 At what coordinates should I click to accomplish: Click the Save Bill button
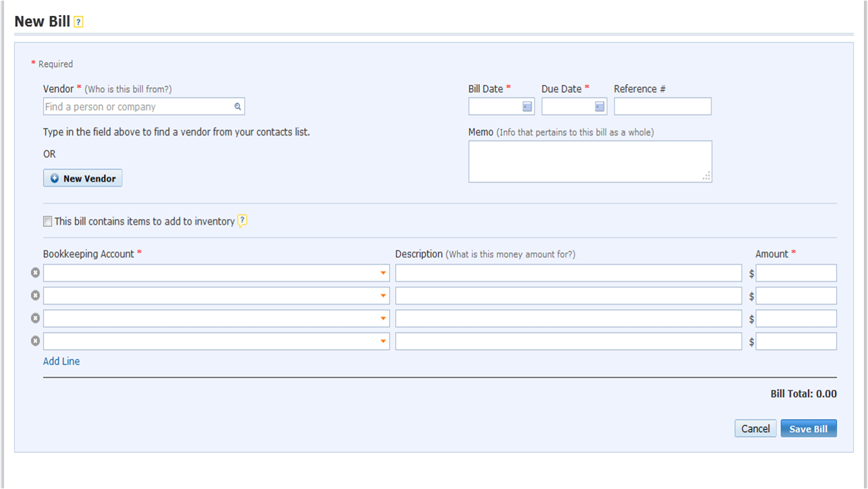point(808,429)
